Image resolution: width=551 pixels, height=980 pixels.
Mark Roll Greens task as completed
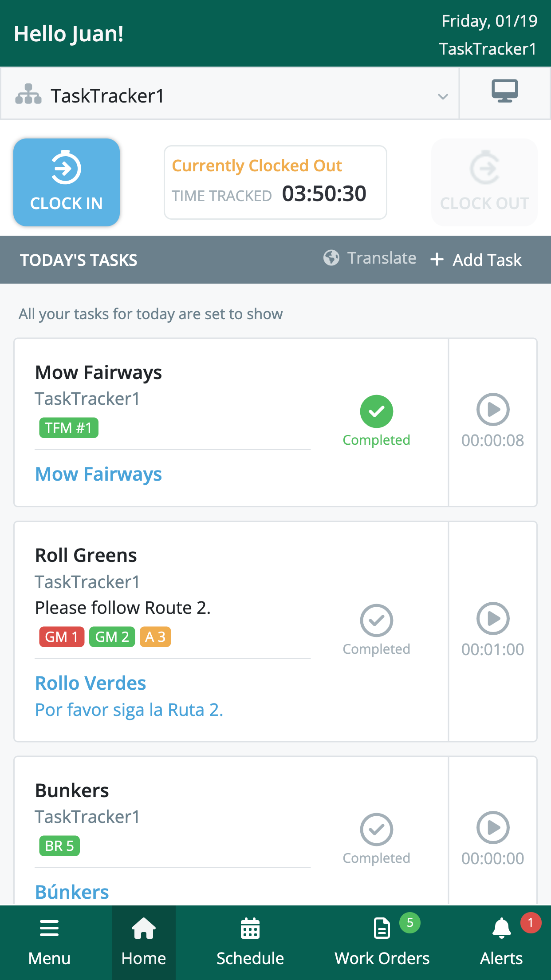pos(376,620)
